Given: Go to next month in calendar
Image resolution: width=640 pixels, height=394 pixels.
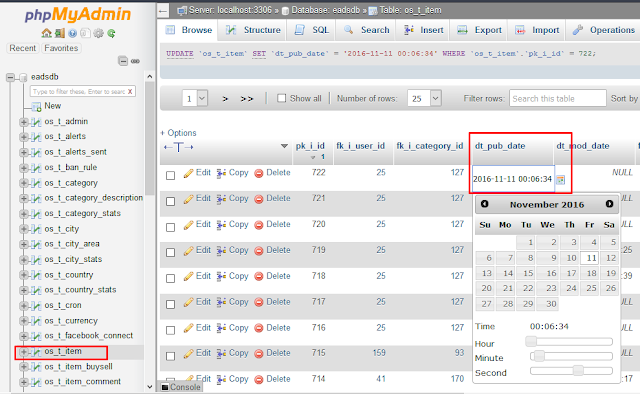Looking at the screenshot, I should pyautogui.click(x=609, y=204).
